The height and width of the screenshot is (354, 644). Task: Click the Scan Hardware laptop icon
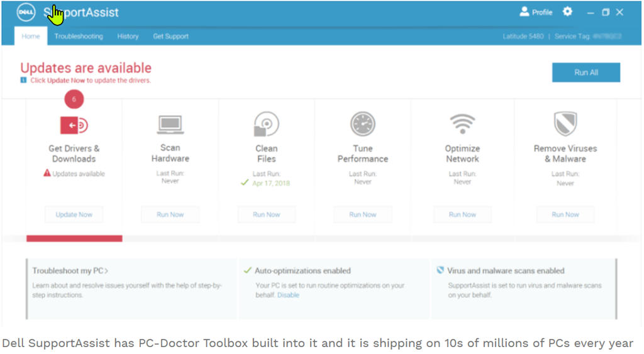pos(170,124)
